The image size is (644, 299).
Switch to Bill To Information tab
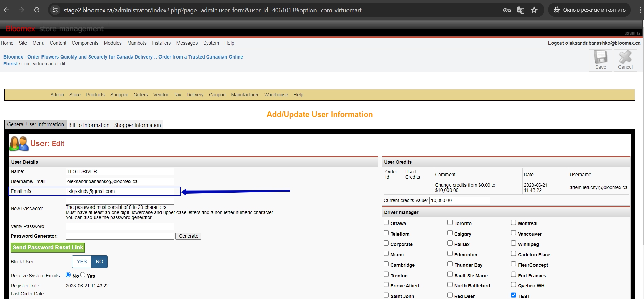coord(89,125)
